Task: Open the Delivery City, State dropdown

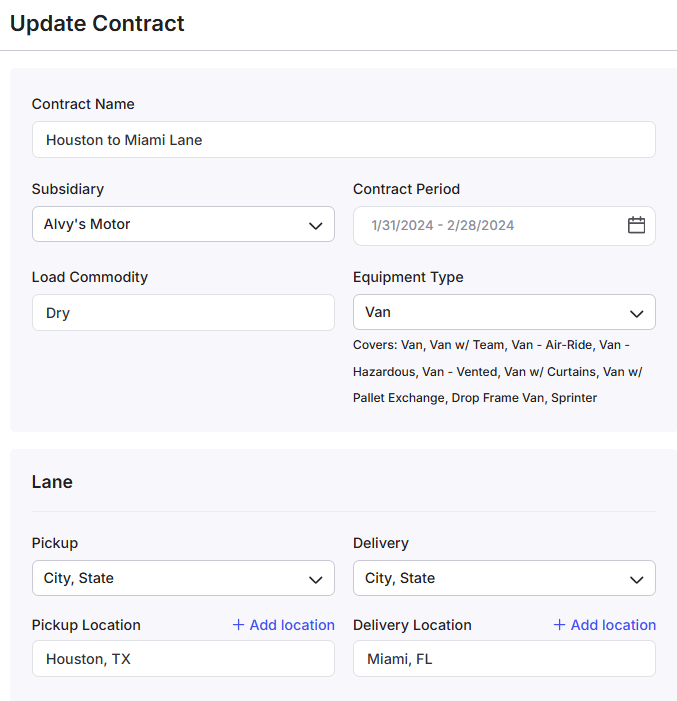Action: (x=504, y=578)
